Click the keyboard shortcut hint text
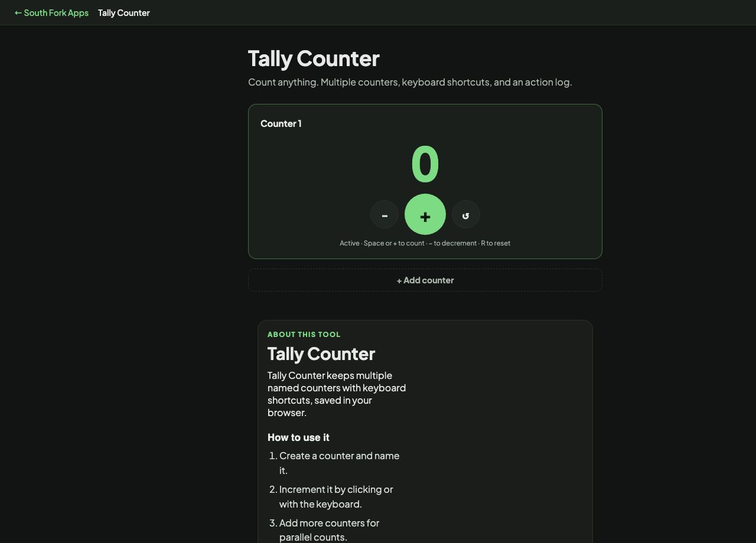The height and width of the screenshot is (543, 756). click(x=425, y=243)
